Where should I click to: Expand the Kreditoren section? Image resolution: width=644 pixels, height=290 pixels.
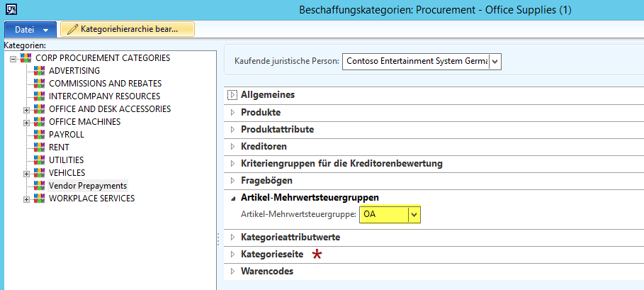coord(233,147)
